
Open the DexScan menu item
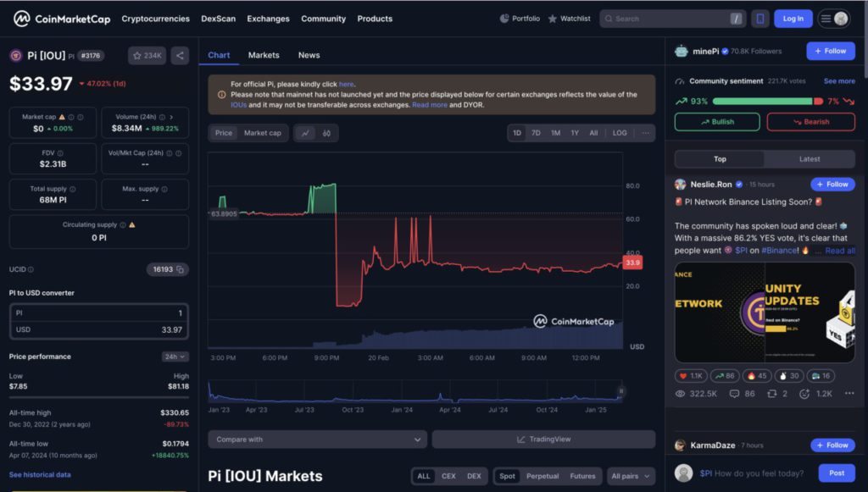point(218,18)
